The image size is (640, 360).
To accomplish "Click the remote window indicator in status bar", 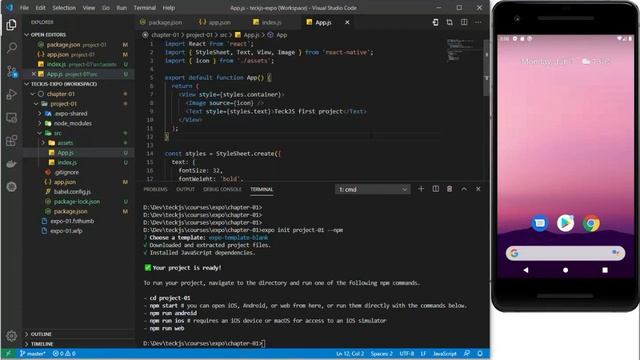I will [x=9, y=353].
